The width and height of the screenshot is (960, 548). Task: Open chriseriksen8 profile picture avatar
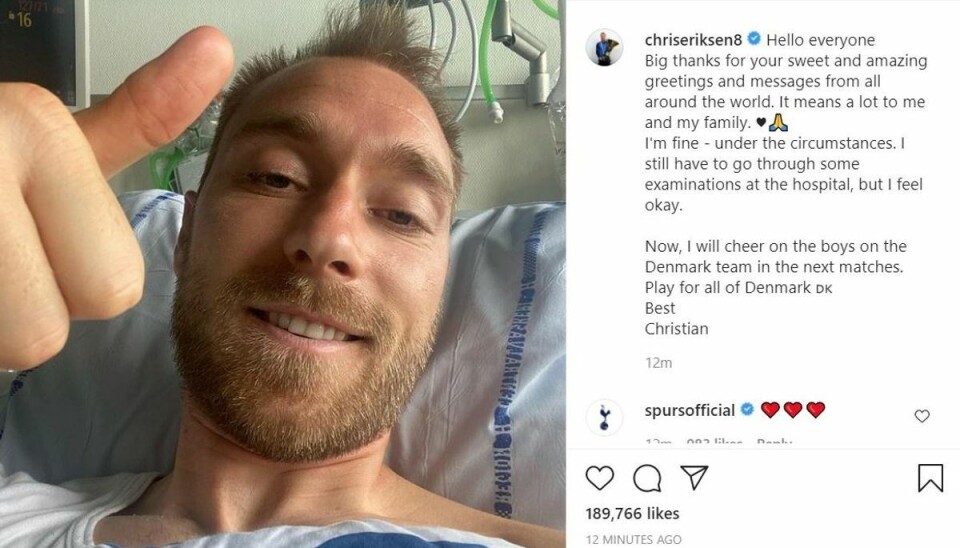point(604,47)
